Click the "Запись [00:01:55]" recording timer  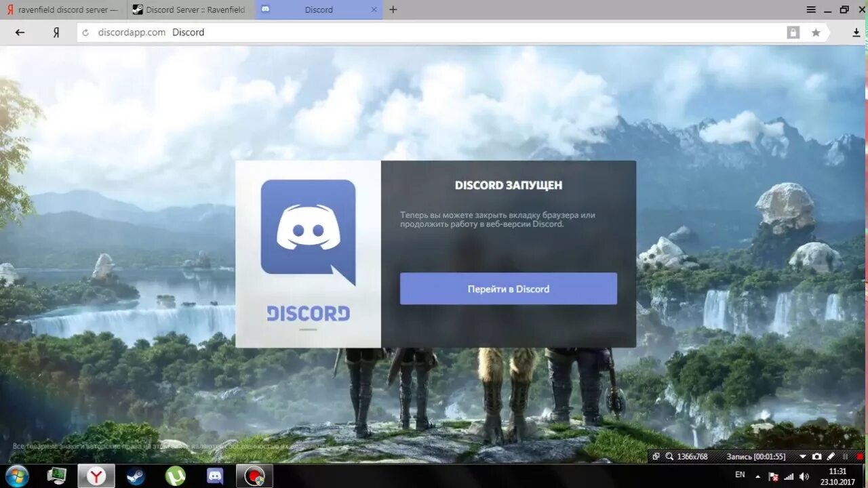(756, 457)
